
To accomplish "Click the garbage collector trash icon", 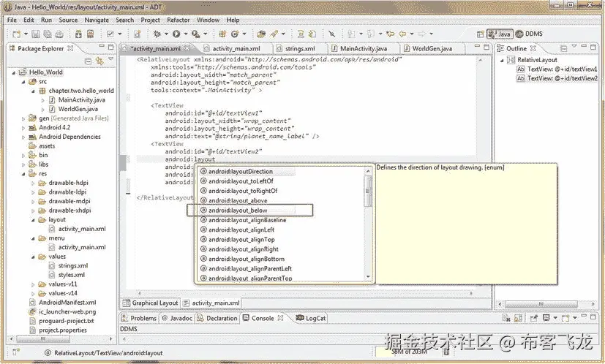I will click(446, 352).
